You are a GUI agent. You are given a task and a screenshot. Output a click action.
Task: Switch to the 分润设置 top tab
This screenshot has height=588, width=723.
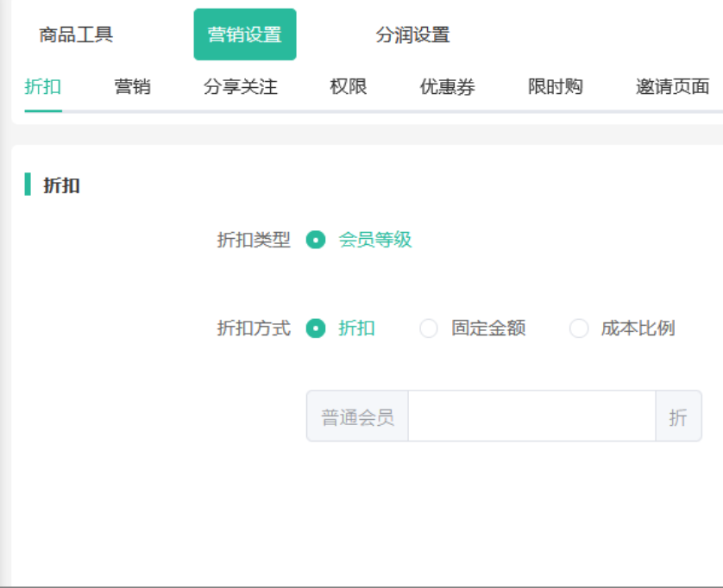(x=412, y=35)
